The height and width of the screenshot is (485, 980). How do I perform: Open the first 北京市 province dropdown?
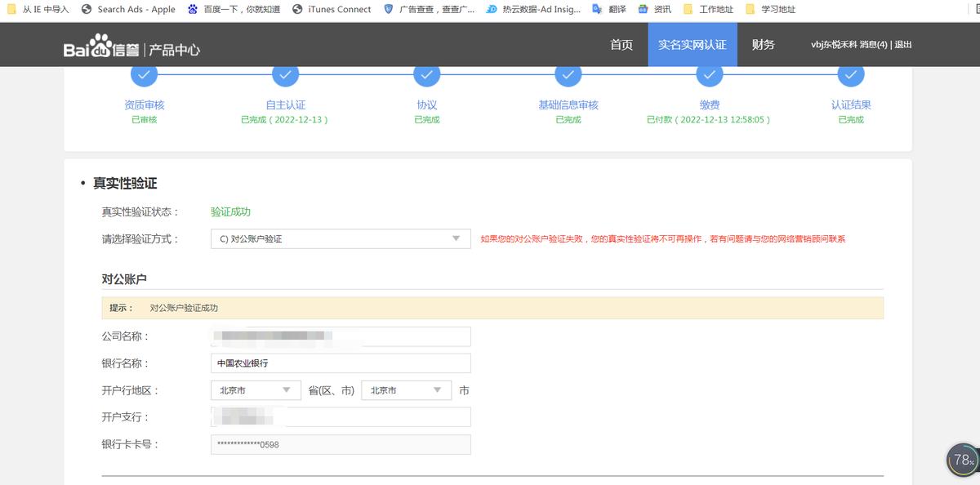255,390
